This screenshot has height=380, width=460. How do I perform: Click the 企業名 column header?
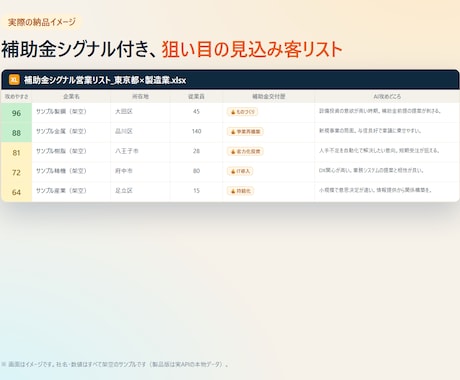coord(71,97)
